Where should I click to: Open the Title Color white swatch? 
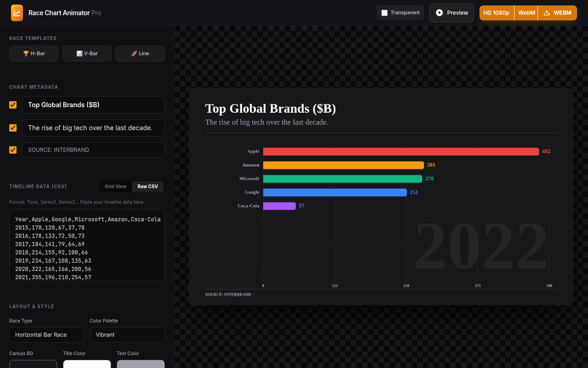point(87,364)
